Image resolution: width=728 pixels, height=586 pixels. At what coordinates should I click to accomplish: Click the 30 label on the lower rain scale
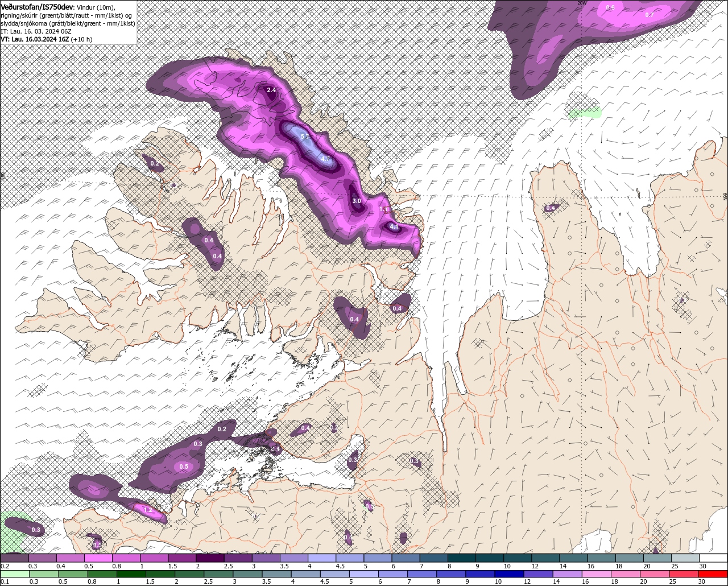pyautogui.click(x=702, y=581)
